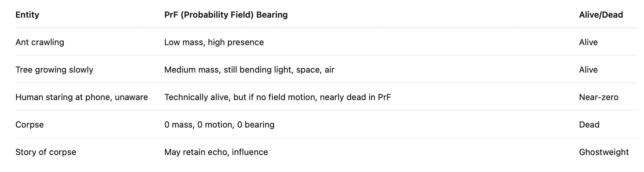Select the 'Story of corpse' cell

pyautogui.click(x=46, y=152)
